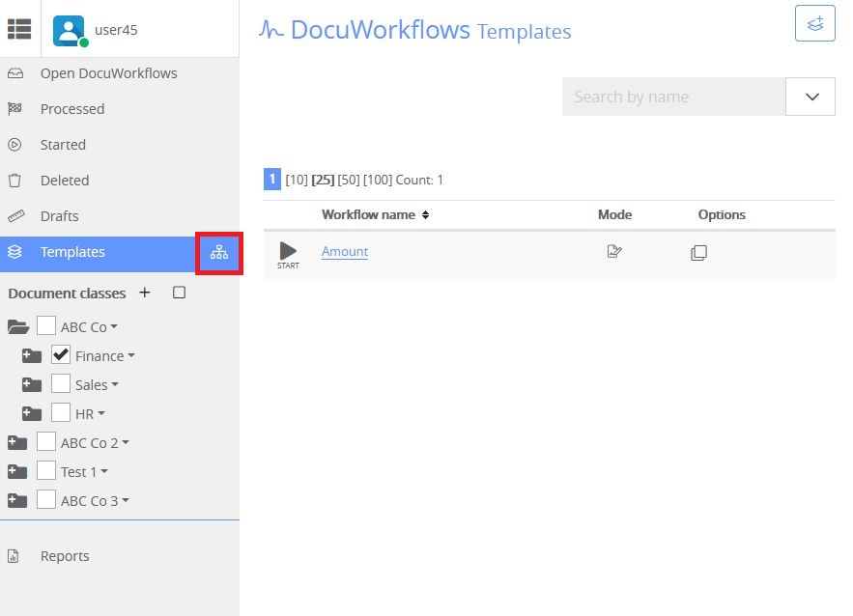
Task: Uncheck the Finance checkbox
Action: coord(61,355)
